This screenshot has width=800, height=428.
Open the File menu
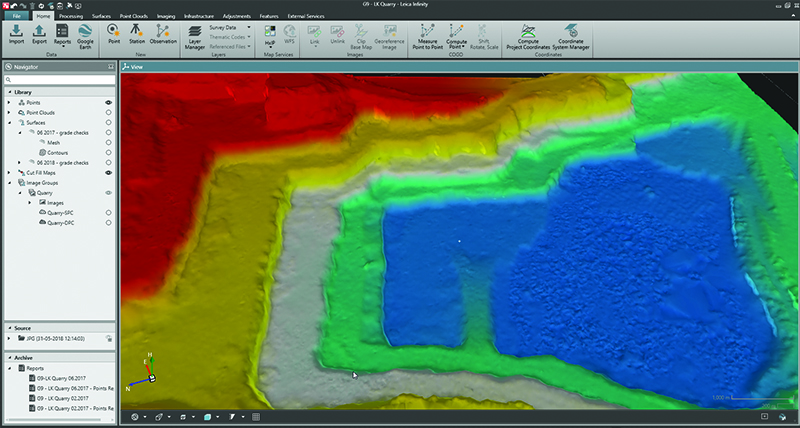pos(16,17)
